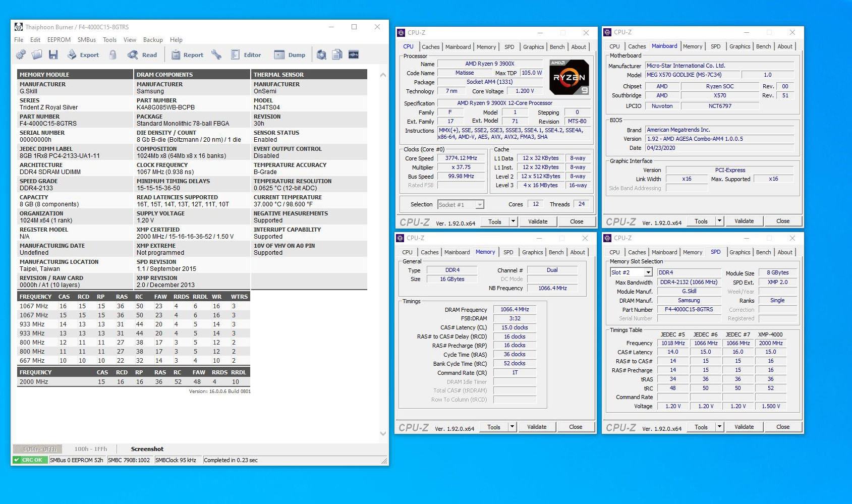The height and width of the screenshot is (504, 852).
Task: Switch to Memory tab in SPD window
Action: tap(692, 252)
